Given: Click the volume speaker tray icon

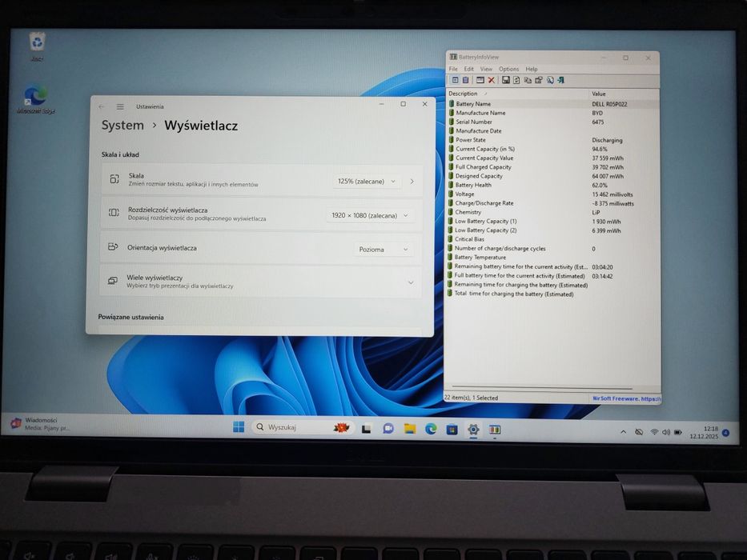Looking at the screenshot, I should (x=665, y=432).
